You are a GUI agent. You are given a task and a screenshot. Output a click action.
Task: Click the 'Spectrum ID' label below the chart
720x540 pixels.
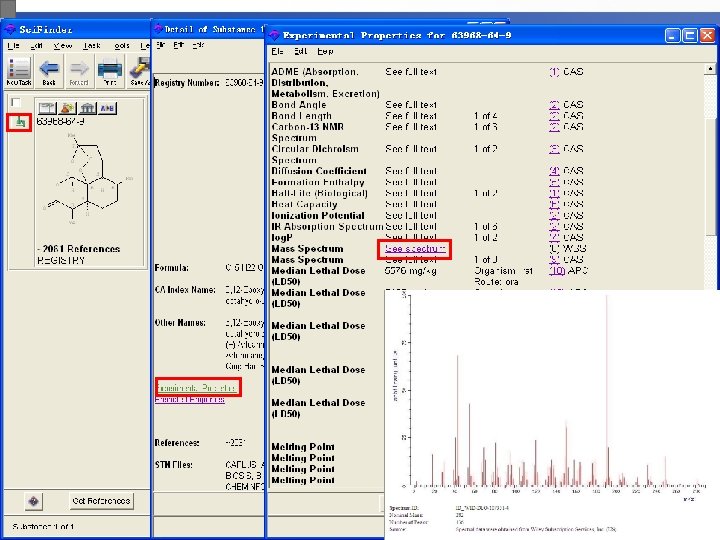(x=403, y=508)
